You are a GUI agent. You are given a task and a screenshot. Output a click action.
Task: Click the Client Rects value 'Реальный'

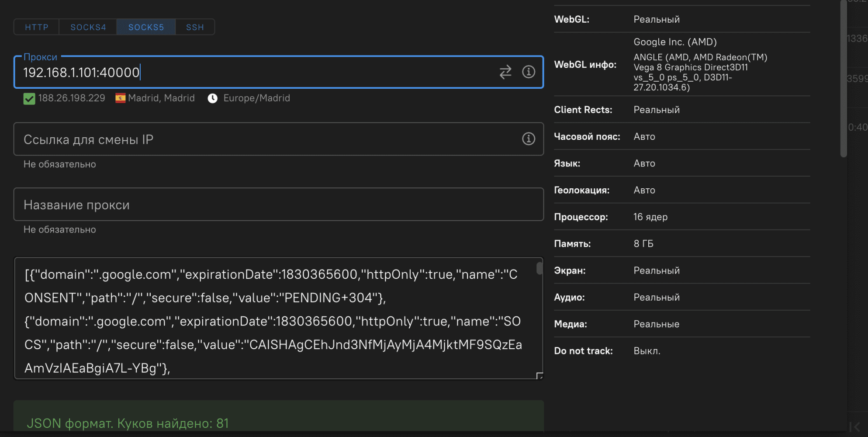(657, 110)
